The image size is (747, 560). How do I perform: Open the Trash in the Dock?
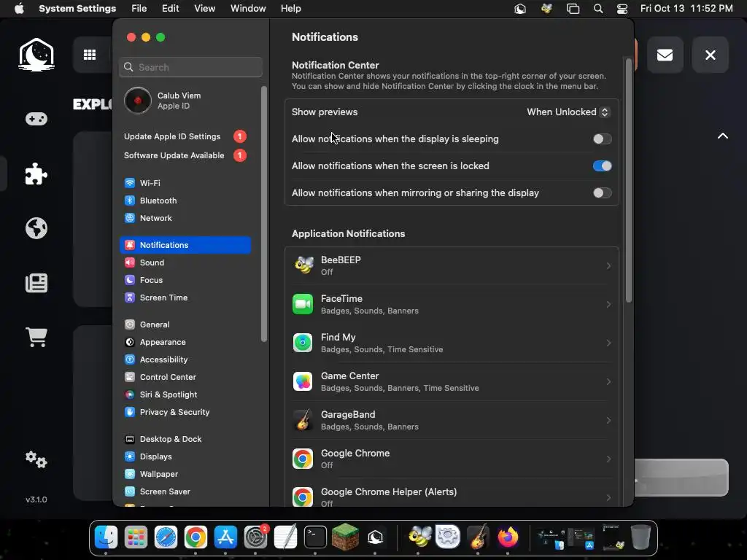640,537
